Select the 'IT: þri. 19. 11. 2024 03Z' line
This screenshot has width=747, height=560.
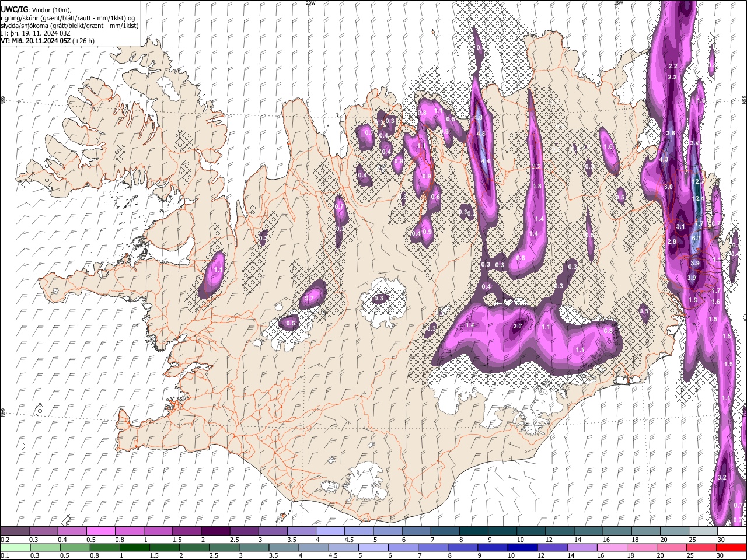click(x=36, y=33)
